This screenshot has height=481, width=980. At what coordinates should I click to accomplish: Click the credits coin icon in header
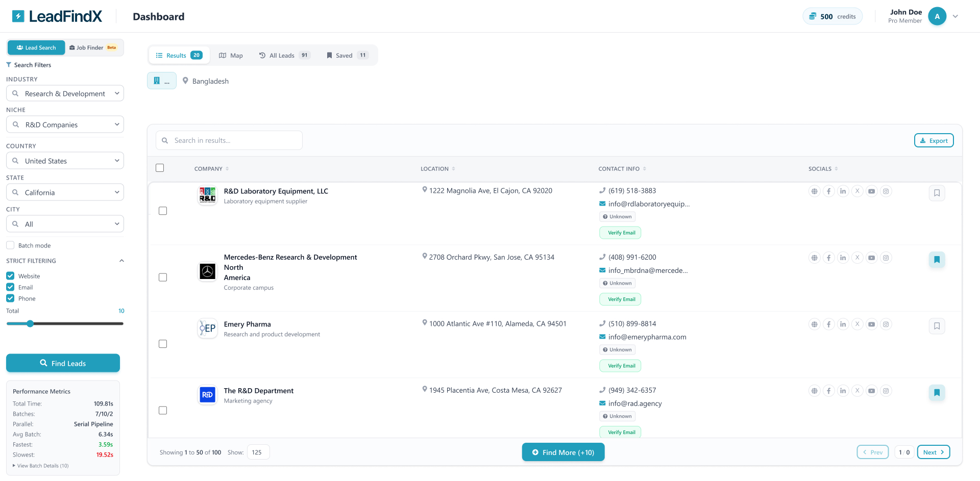click(813, 16)
